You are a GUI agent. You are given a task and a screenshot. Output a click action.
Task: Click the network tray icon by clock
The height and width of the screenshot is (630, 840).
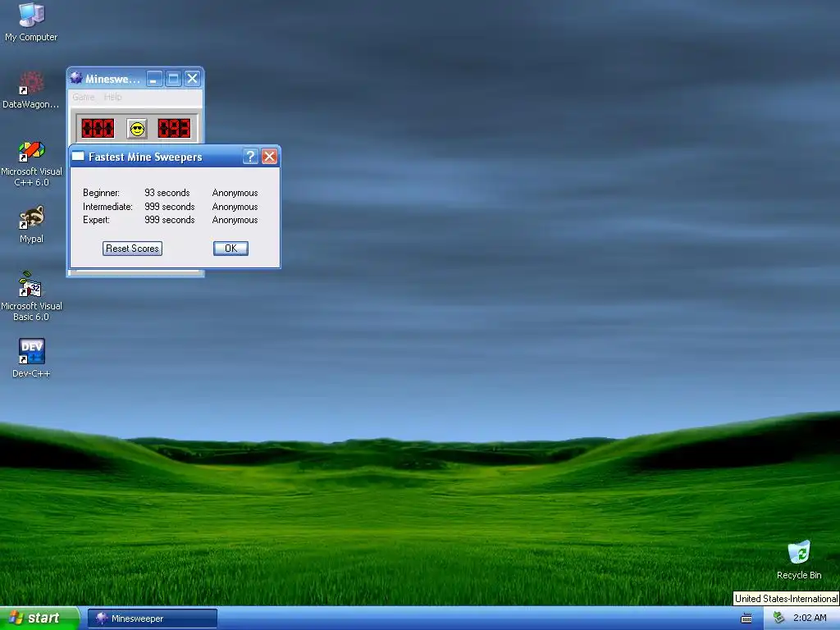tap(778, 618)
